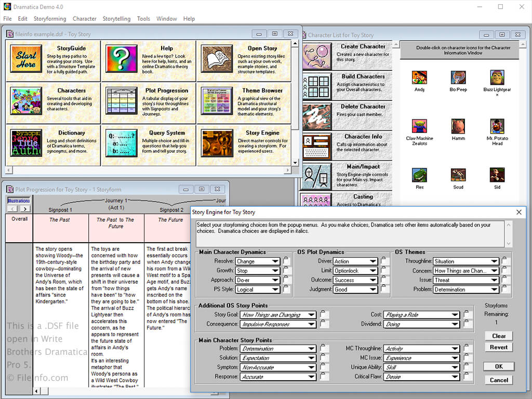Image resolution: width=532 pixels, height=399 pixels.
Task: Launch the Characters tile icon
Action: coord(26,101)
